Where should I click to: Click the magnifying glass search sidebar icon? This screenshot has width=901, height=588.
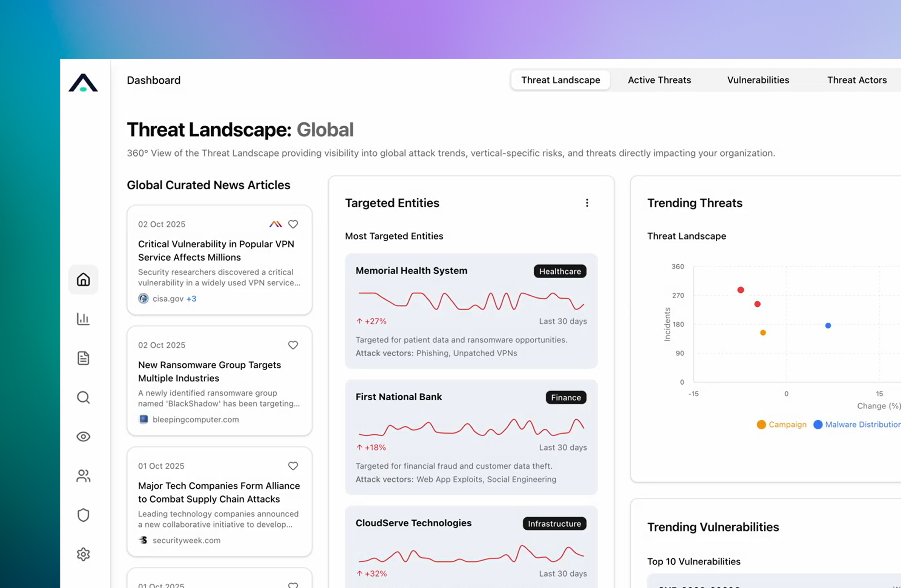click(83, 397)
